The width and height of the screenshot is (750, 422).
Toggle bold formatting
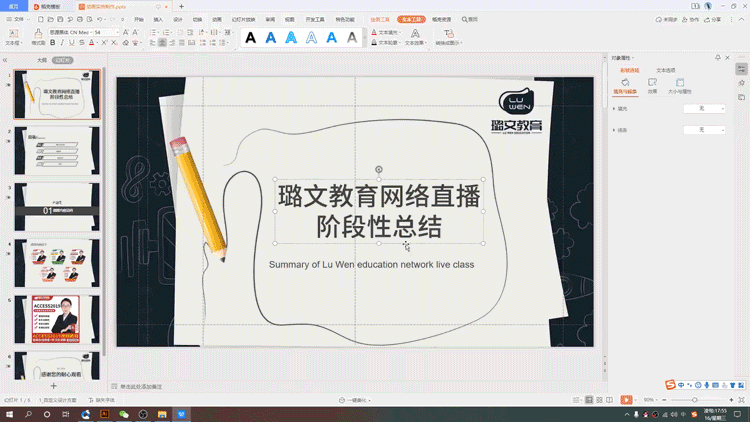(53, 43)
